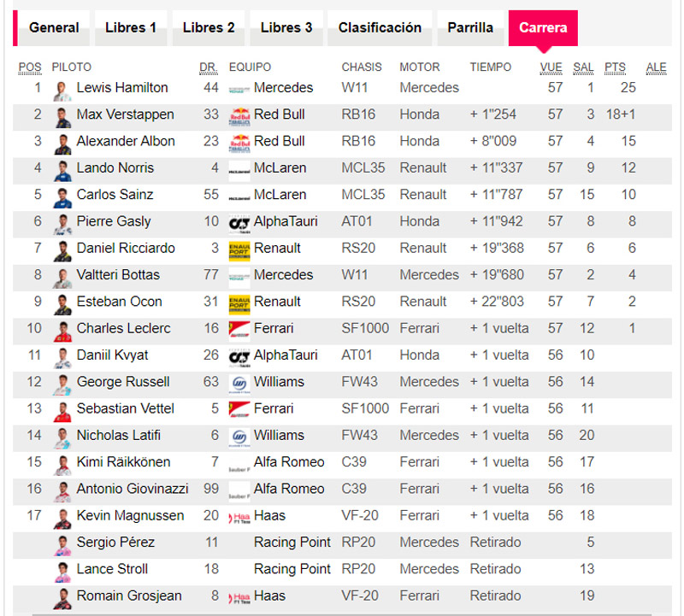Click the POS column header
684x616 pixels.
tap(30, 67)
